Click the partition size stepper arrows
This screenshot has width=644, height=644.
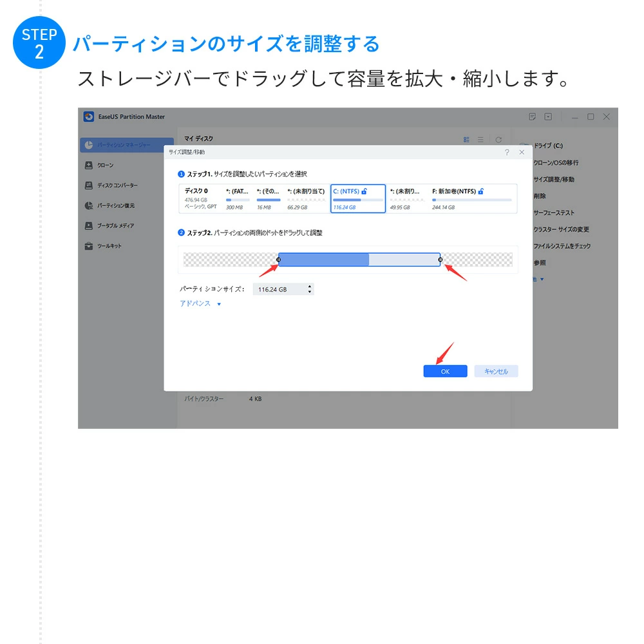[310, 290]
